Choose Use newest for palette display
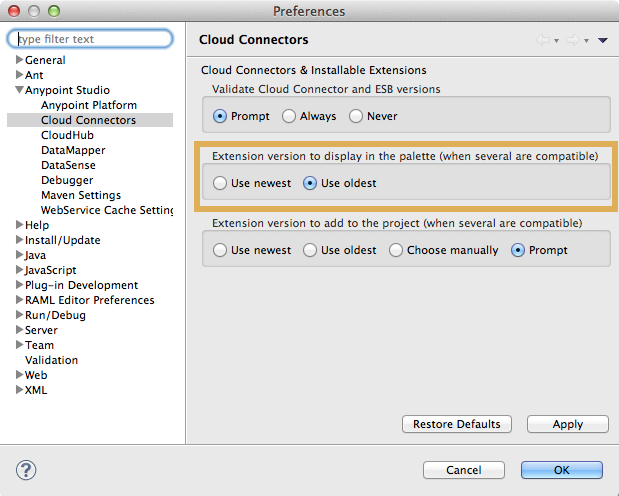This screenshot has height=496, width=619. pos(221,183)
